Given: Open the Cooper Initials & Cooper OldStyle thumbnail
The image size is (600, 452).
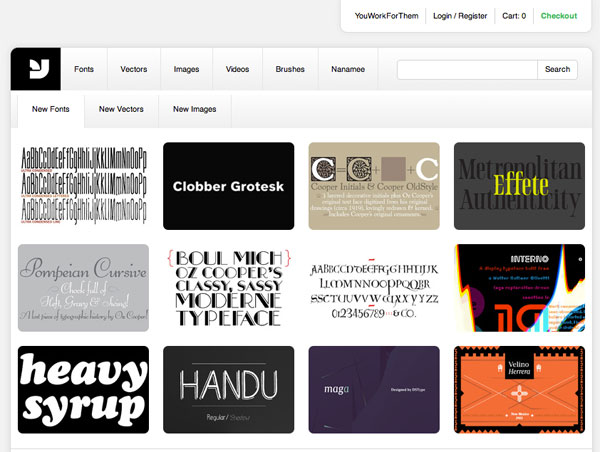Looking at the screenshot, I should (374, 186).
